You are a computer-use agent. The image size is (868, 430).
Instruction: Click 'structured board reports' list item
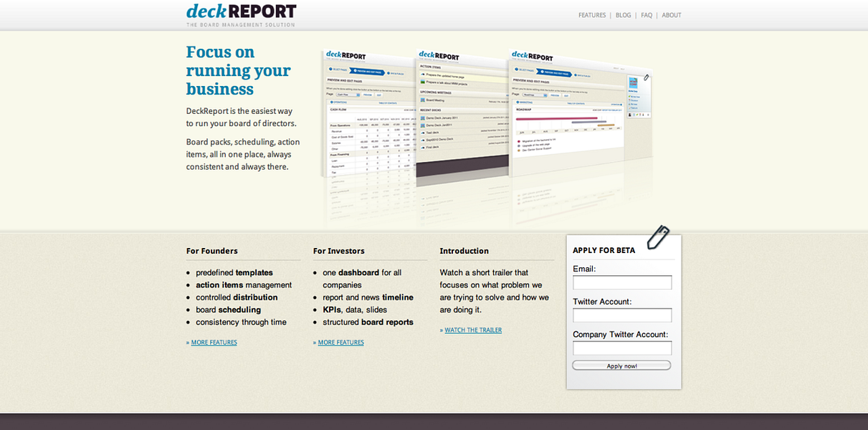coord(368,322)
